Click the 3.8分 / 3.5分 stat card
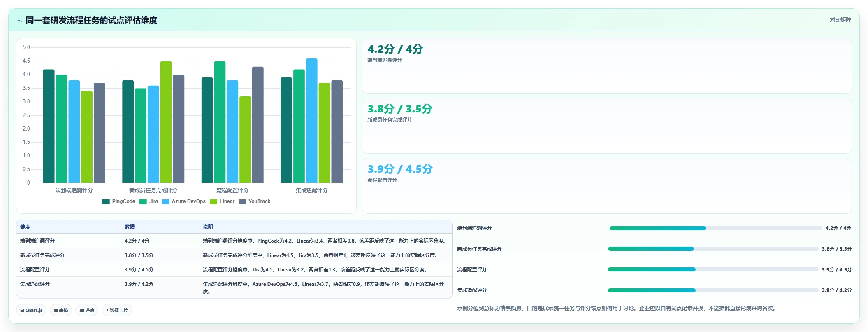Screen dimensions: 868x332 tap(606, 126)
